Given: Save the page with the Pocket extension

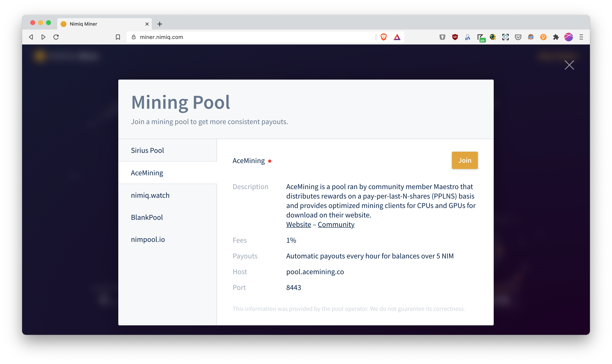Looking at the screenshot, I should click(518, 37).
